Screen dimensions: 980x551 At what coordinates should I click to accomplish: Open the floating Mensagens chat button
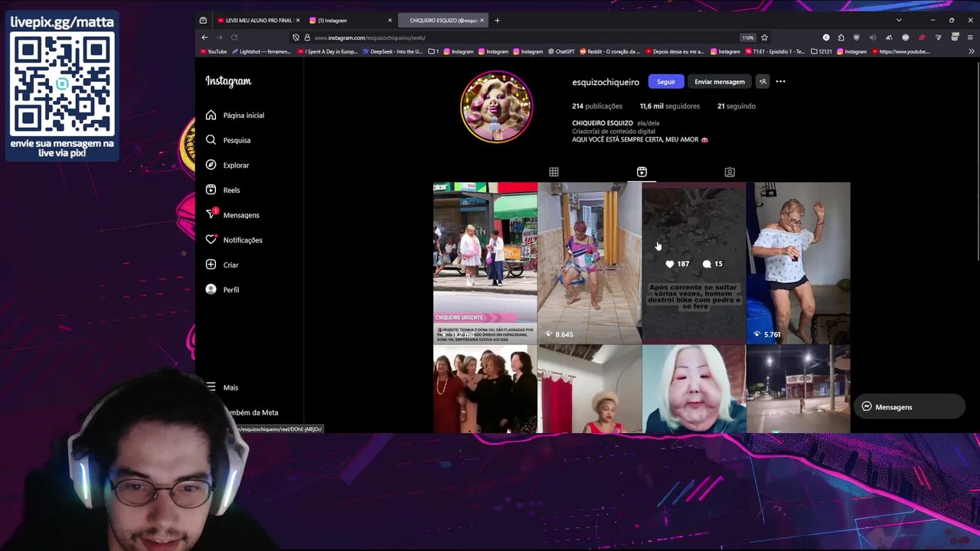[909, 407]
